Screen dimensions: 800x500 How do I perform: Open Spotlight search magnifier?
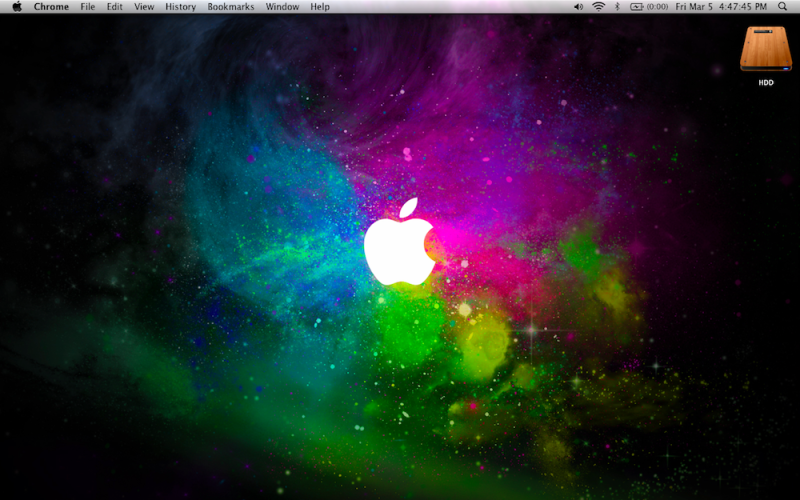(x=782, y=7)
